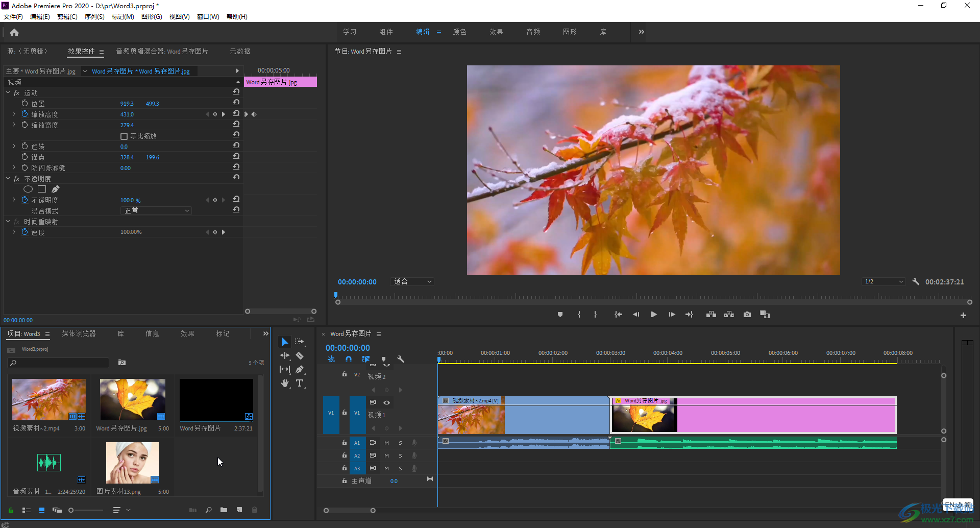The width and height of the screenshot is (980, 528).
Task: Solo audio track A2
Action: (400, 455)
